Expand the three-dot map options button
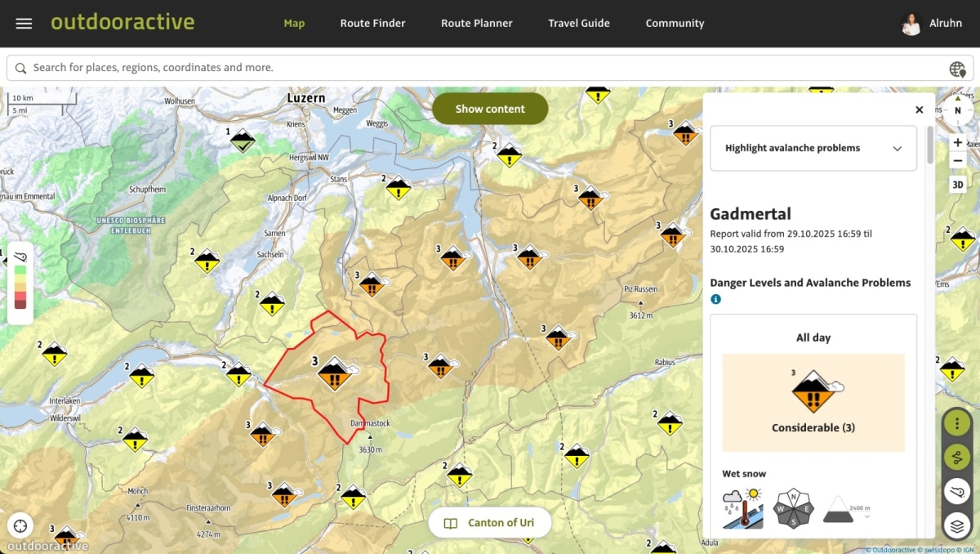 [957, 423]
